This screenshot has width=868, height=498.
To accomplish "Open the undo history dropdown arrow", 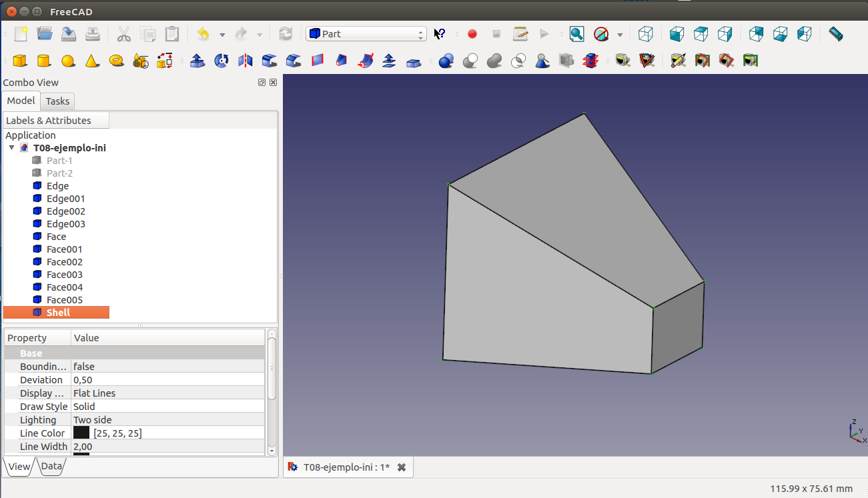I will (x=222, y=35).
